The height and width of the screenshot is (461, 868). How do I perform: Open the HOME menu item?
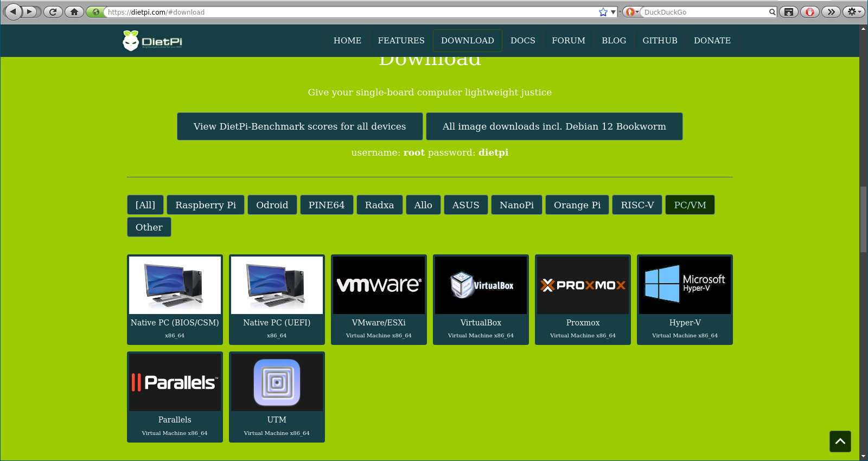(x=347, y=41)
